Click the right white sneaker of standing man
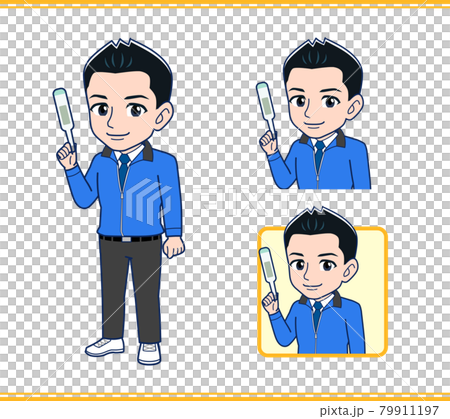 [x=149, y=353]
